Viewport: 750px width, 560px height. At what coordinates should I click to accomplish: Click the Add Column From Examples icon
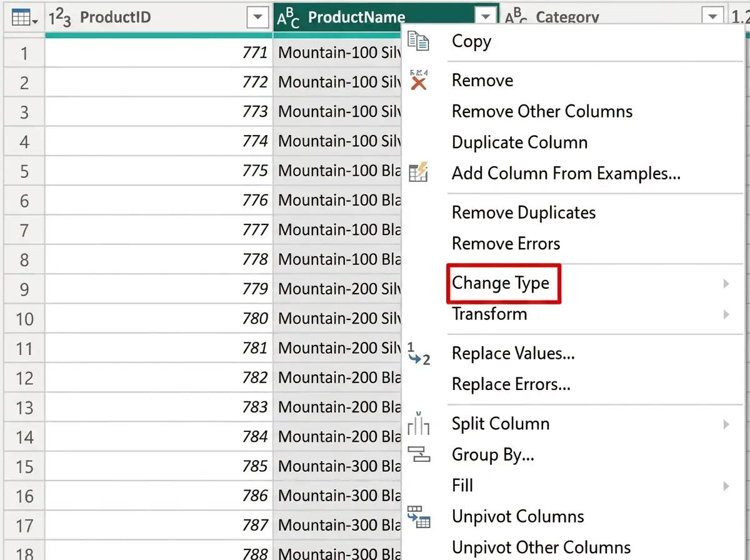pos(417,172)
